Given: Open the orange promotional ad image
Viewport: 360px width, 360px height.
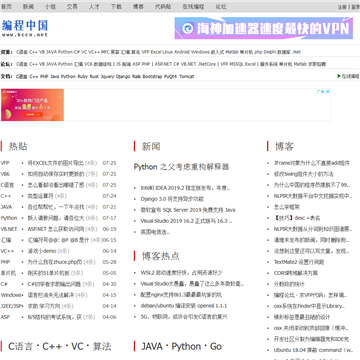Looking at the screenshot, I should [x=32, y=105].
